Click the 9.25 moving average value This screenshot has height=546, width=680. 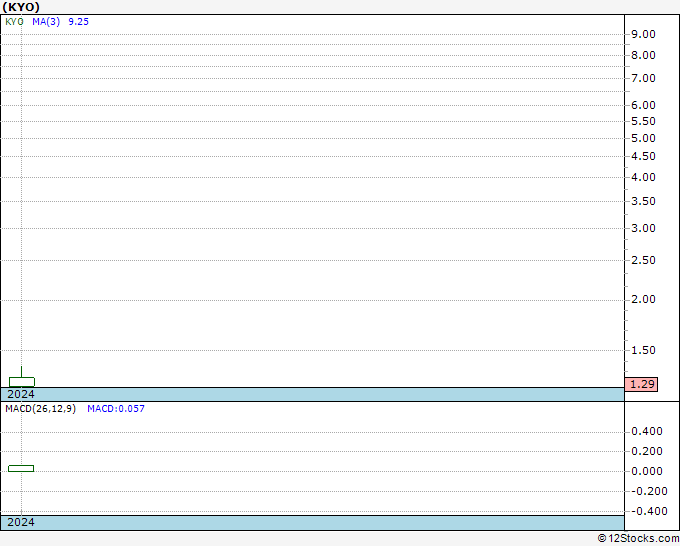[78, 22]
